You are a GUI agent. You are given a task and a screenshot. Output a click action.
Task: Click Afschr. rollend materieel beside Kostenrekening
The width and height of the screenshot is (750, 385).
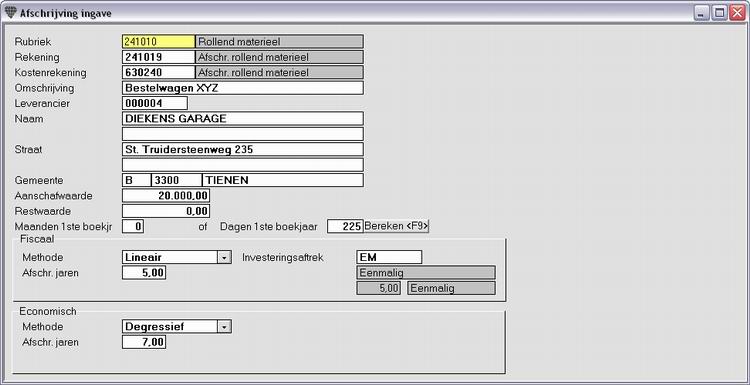point(279,72)
